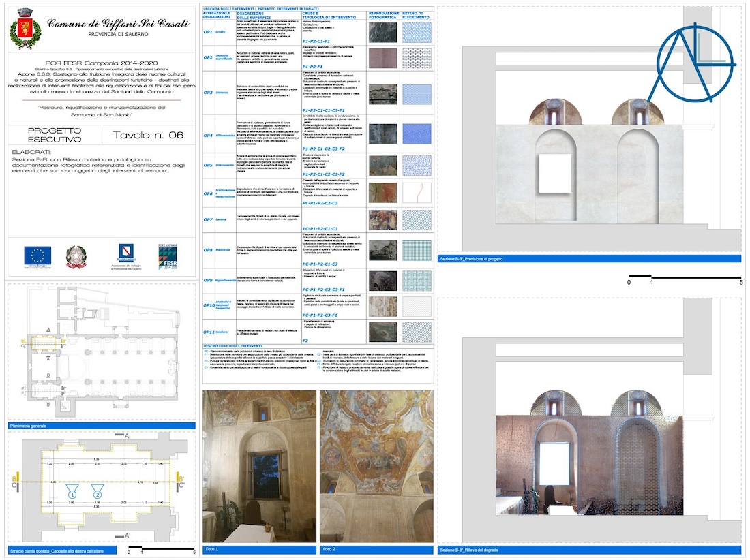Click 'Sezione B-B'_Rilievo del degrado' caption bar
The image size is (750, 560).
point(588,550)
